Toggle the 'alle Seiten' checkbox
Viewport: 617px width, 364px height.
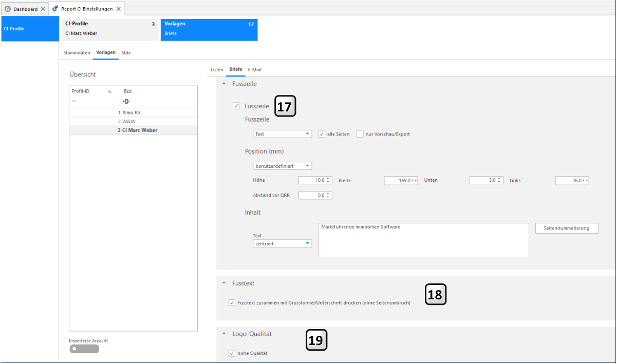322,134
